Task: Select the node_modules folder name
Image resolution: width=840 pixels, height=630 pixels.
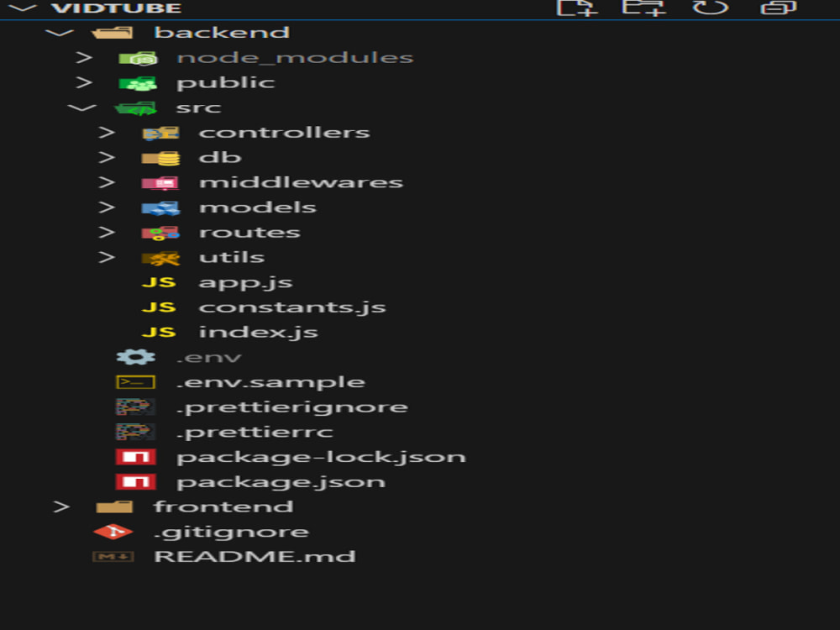Action: coord(295,57)
